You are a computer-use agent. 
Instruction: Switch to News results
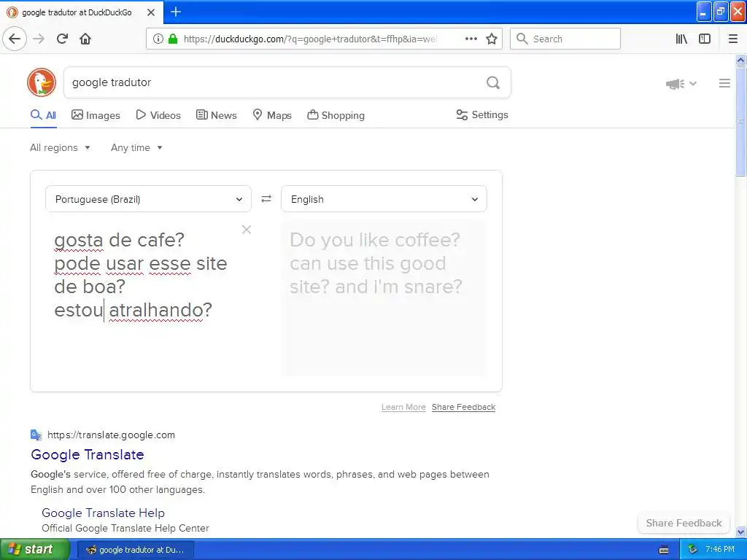tap(216, 115)
